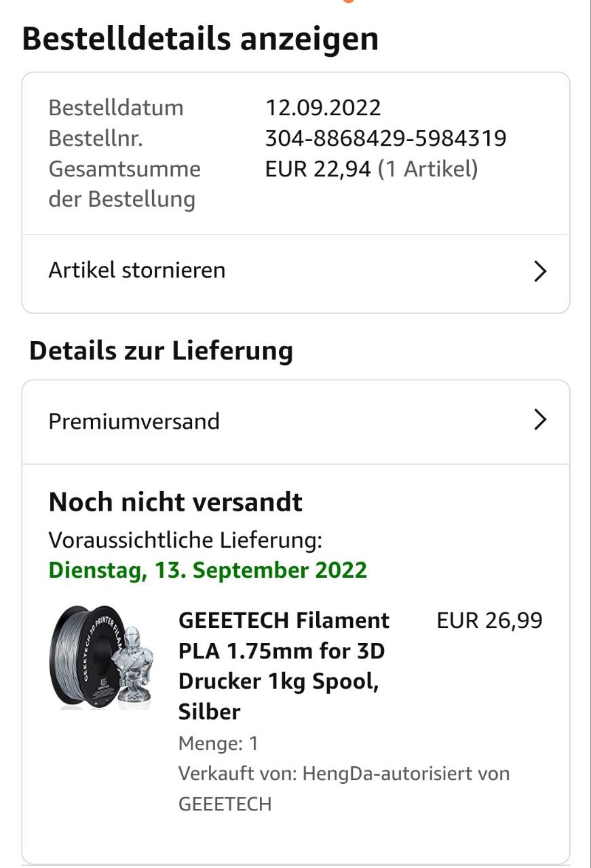
Task: Select the order total EUR 22,94
Action: (318, 169)
